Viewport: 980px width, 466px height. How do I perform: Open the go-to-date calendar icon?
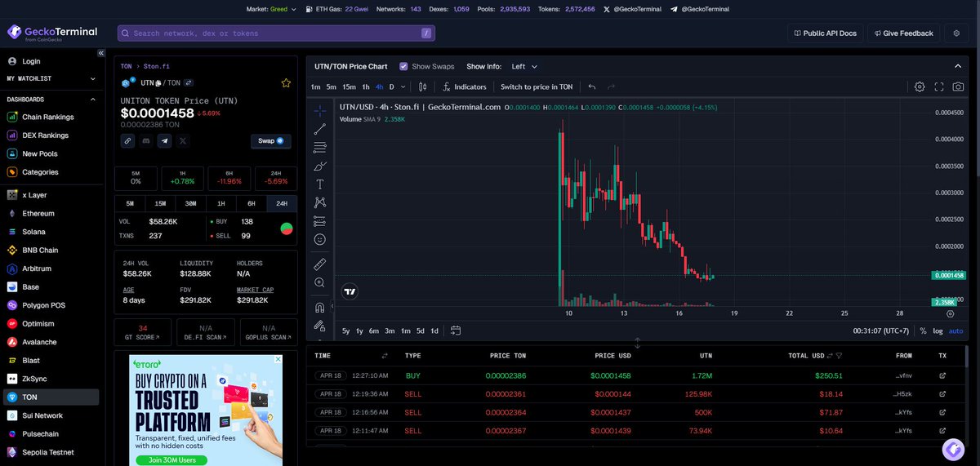point(456,331)
